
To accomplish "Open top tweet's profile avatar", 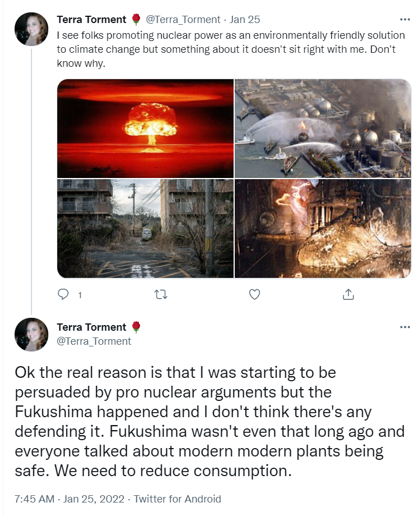I will click(x=31, y=29).
